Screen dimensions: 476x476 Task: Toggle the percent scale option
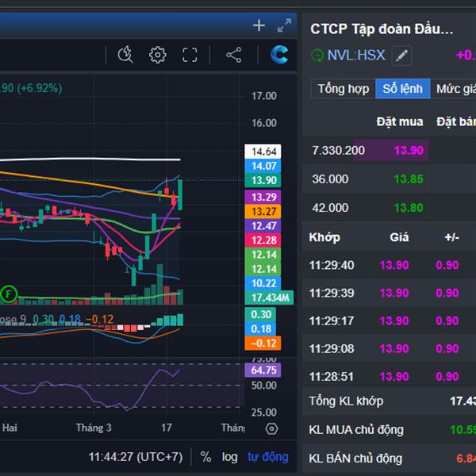click(205, 457)
